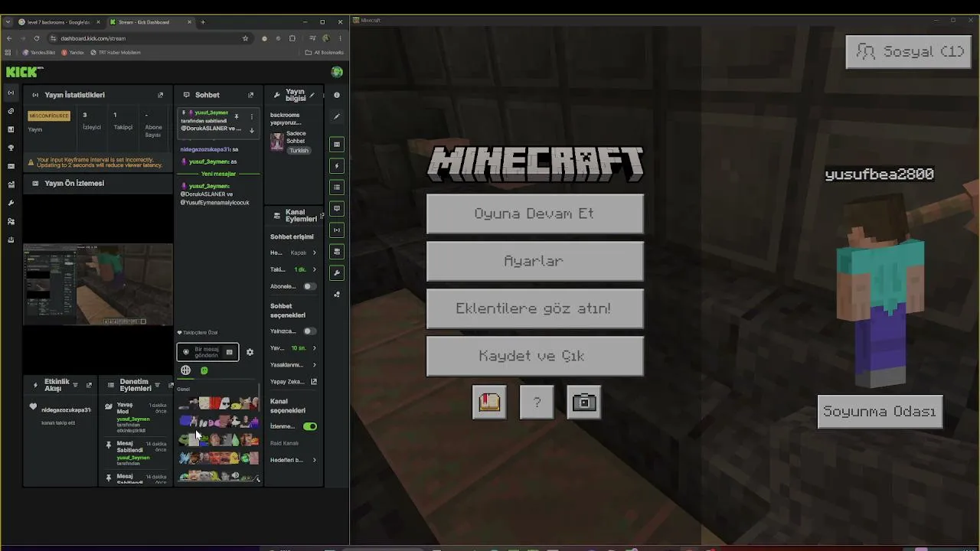Open chat settings gear next to the message box
This screenshot has width=980, height=551.
pyautogui.click(x=250, y=352)
